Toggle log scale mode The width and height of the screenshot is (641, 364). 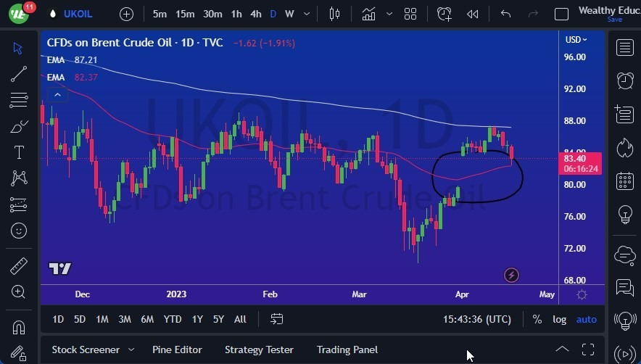[560, 320]
